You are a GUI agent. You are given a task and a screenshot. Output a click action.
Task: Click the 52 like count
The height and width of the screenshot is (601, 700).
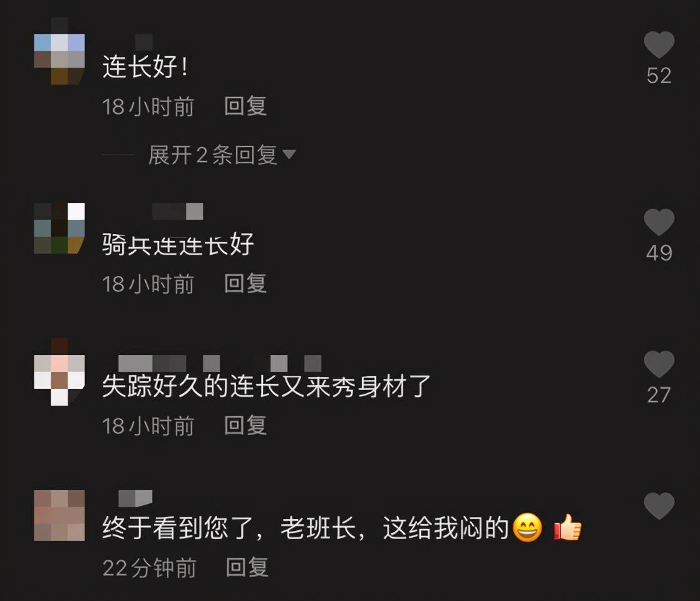click(x=659, y=76)
